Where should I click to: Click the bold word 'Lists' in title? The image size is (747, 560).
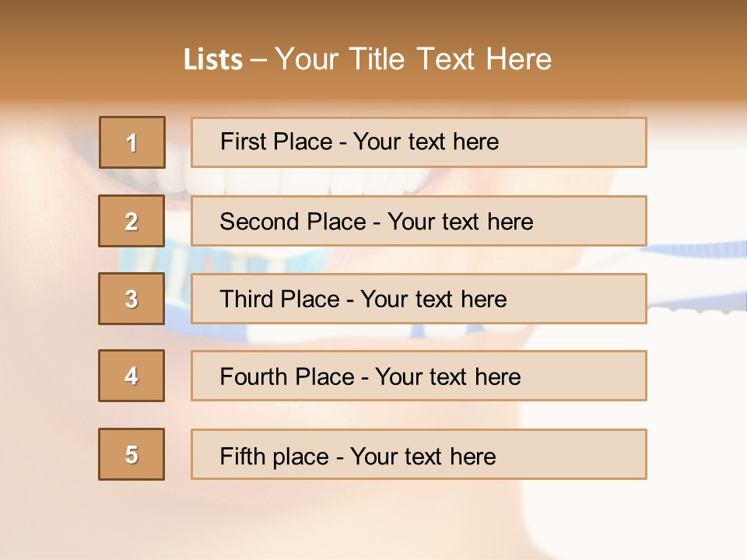213,59
